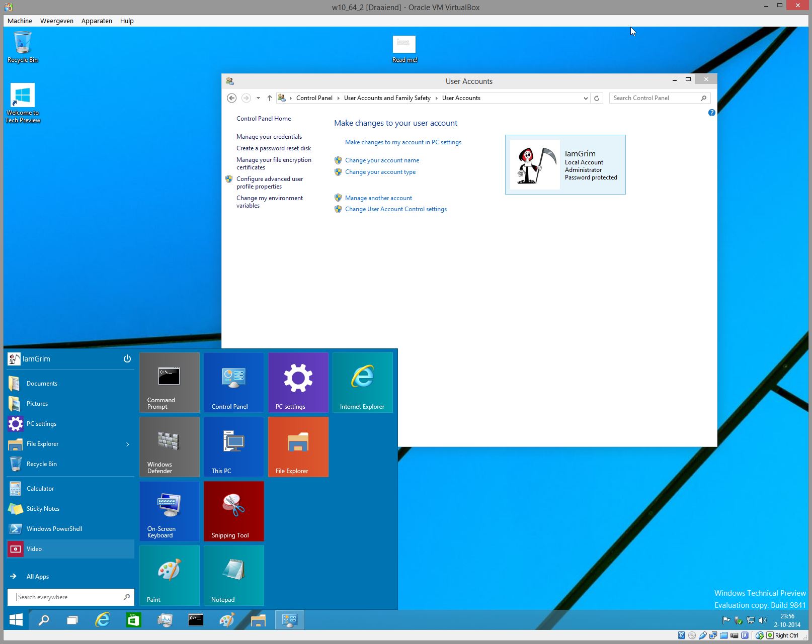
Task: Open the Paint tile
Action: pyautogui.click(x=170, y=576)
